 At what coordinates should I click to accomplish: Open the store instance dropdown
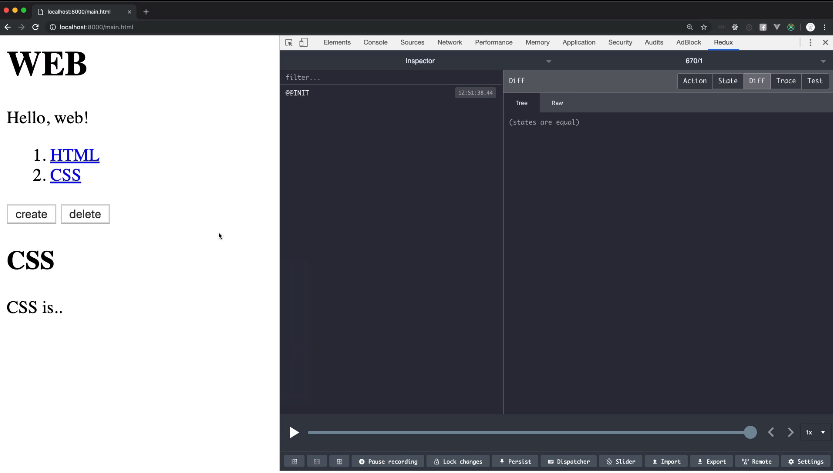pyautogui.click(x=693, y=61)
